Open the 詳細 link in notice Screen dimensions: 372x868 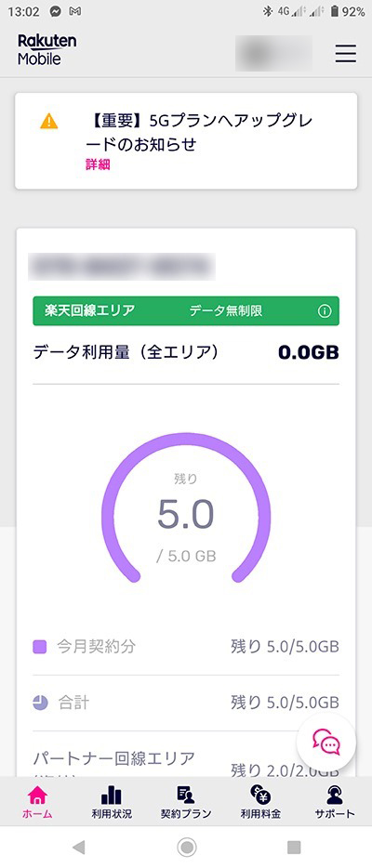(98, 165)
